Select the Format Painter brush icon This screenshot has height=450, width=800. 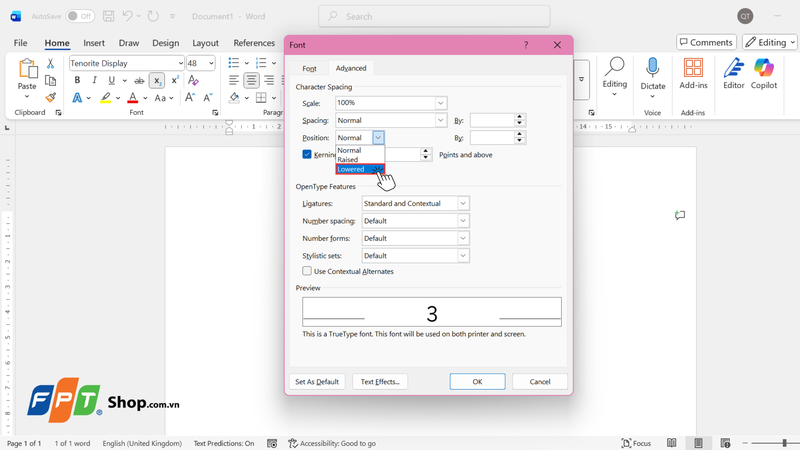pyautogui.click(x=51, y=97)
